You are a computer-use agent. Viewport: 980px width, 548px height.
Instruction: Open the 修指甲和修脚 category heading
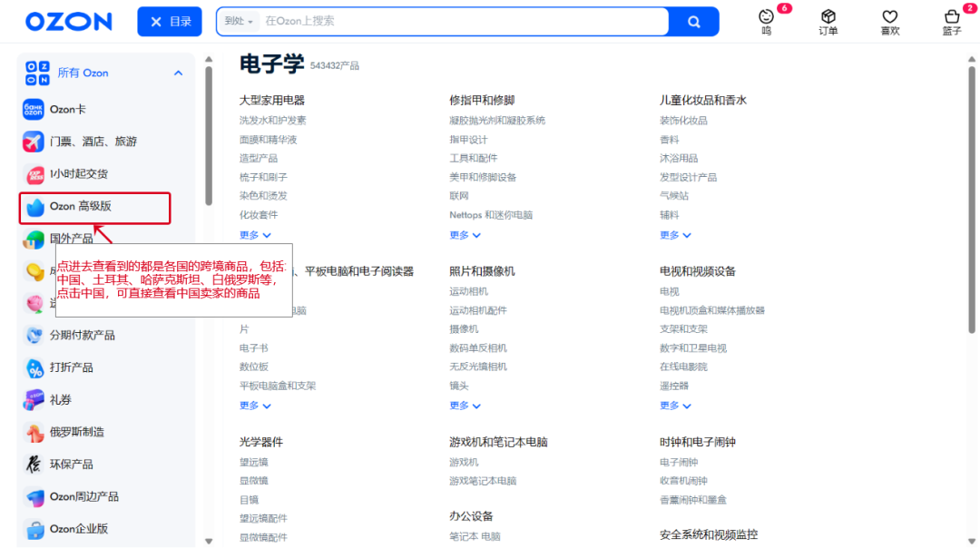pyautogui.click(x=482, y=101)
